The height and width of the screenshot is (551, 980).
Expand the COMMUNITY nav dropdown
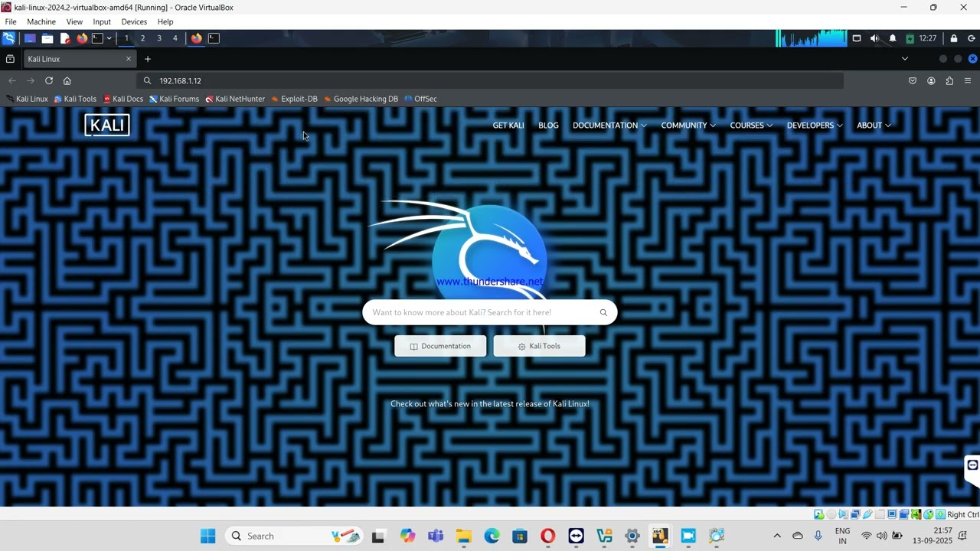[688, 126]
